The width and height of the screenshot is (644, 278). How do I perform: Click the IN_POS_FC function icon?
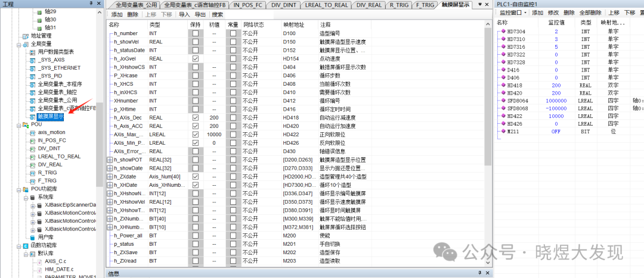pos(32,140)
